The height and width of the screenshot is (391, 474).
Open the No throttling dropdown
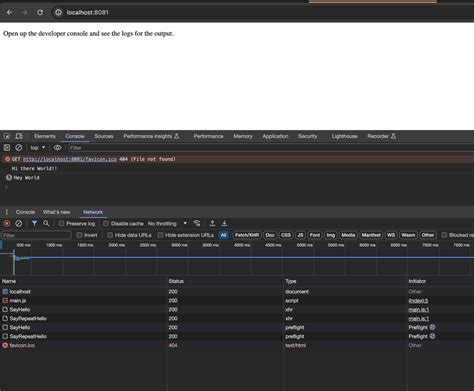167,223
